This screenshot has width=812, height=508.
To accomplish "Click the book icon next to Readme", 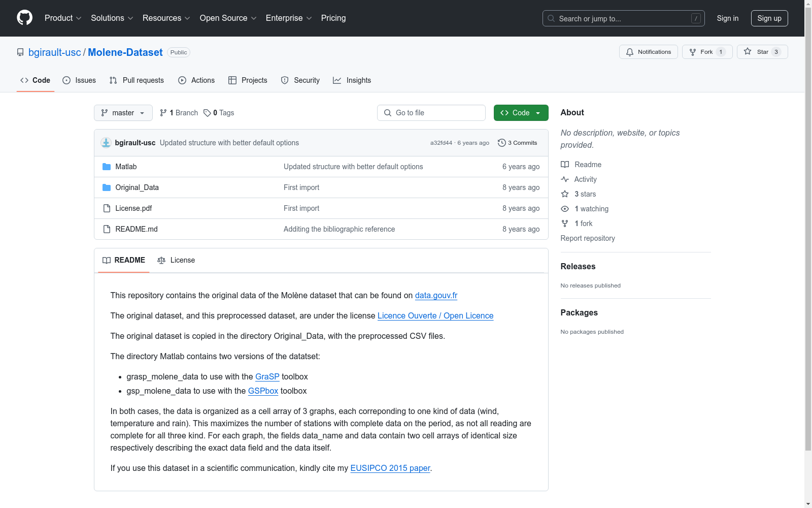I will point(565,165).
